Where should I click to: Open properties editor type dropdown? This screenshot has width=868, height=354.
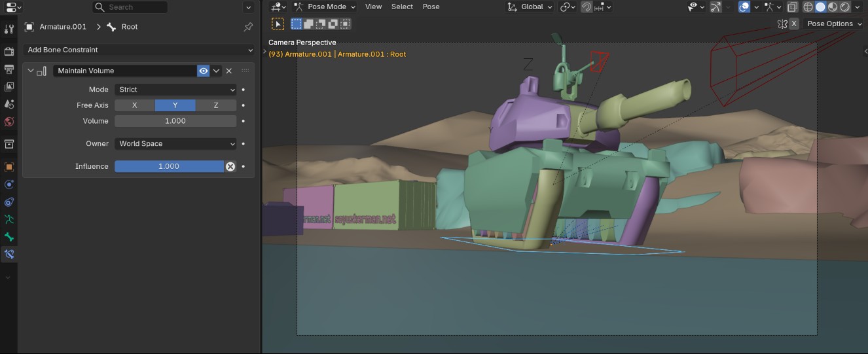point(12,7)
